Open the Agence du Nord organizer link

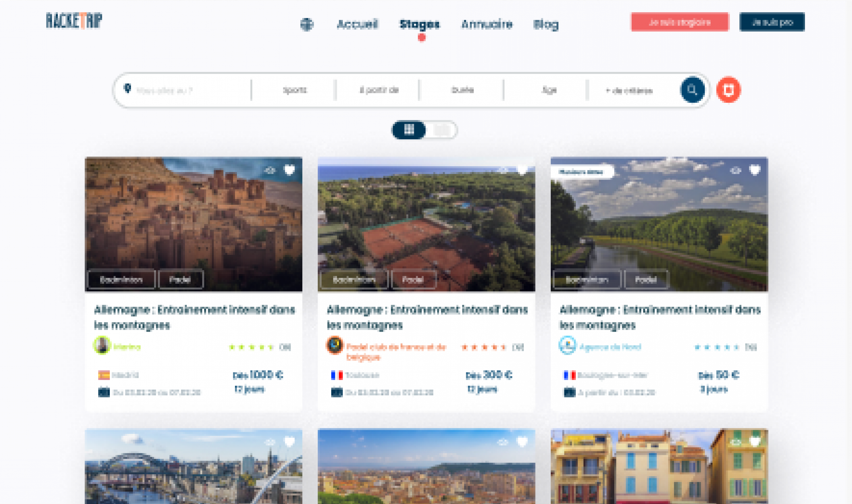[x=610, y=347]
